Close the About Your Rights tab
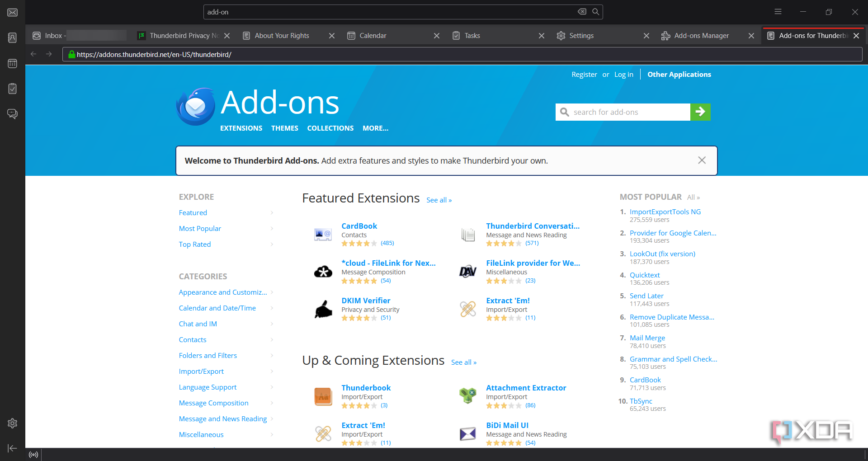Screen dimensions: 868x461 [x=332, y=36]
